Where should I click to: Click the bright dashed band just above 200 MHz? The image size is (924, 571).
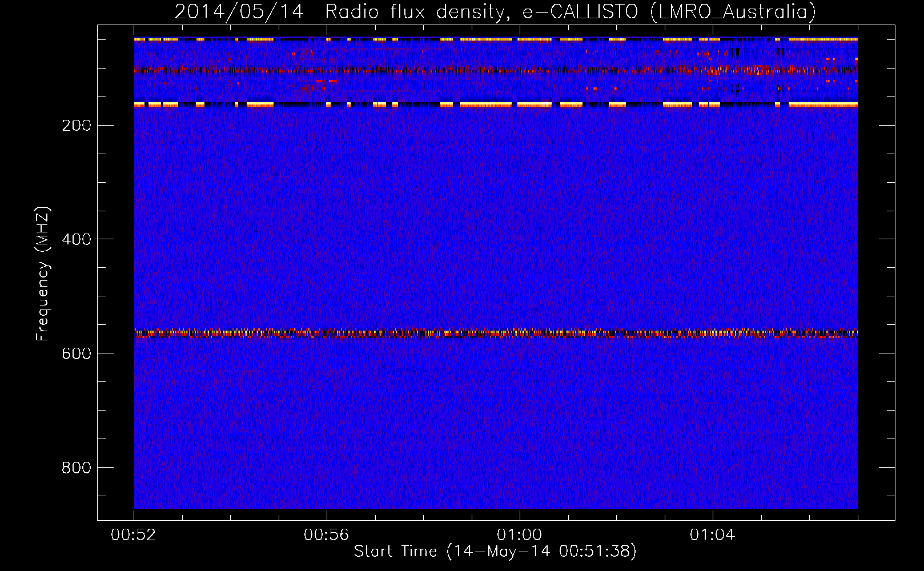pyautogui.click(x=496, y=105)
